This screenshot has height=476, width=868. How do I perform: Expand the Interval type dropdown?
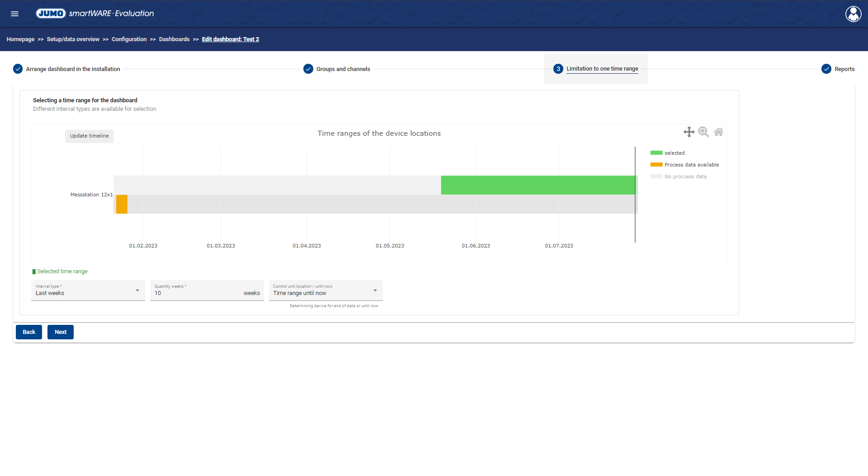coord(88,290)
